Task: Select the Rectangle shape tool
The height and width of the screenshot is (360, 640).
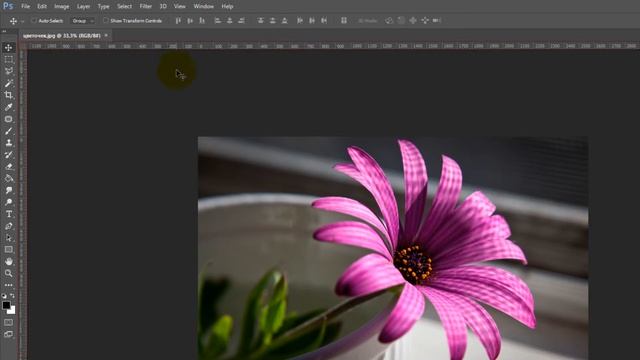Action: pos(8,249)
